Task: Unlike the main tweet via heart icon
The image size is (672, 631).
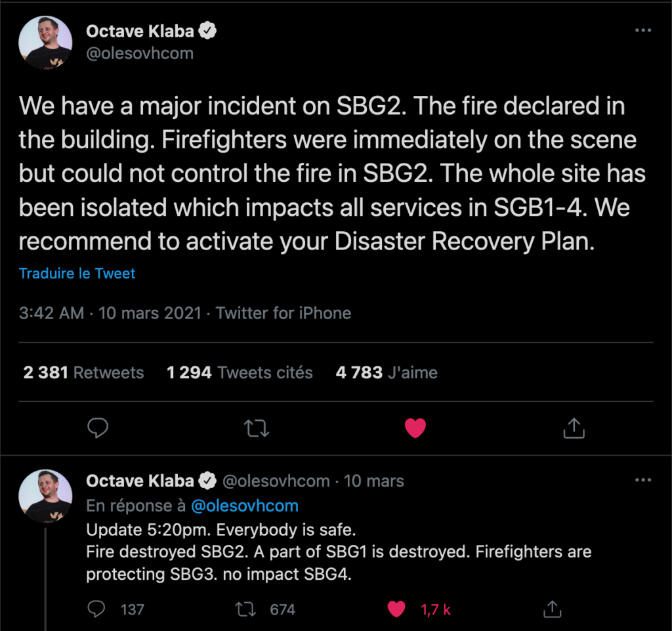Action: (x=415, y=429)
